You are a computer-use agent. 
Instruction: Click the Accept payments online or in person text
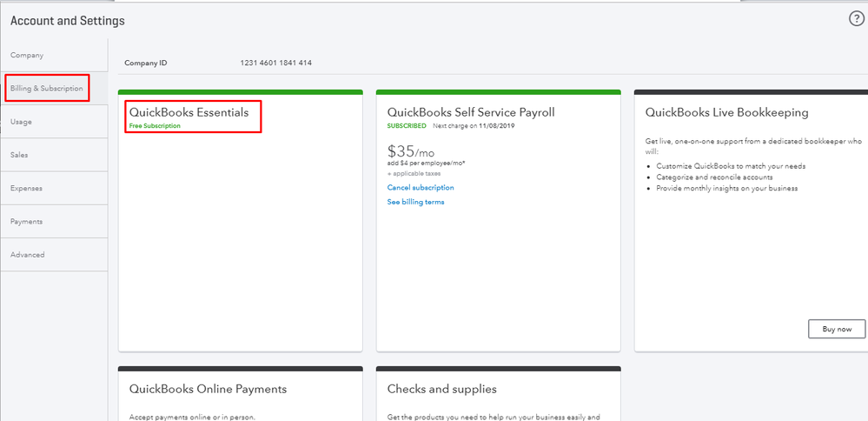tap(192, 418)
